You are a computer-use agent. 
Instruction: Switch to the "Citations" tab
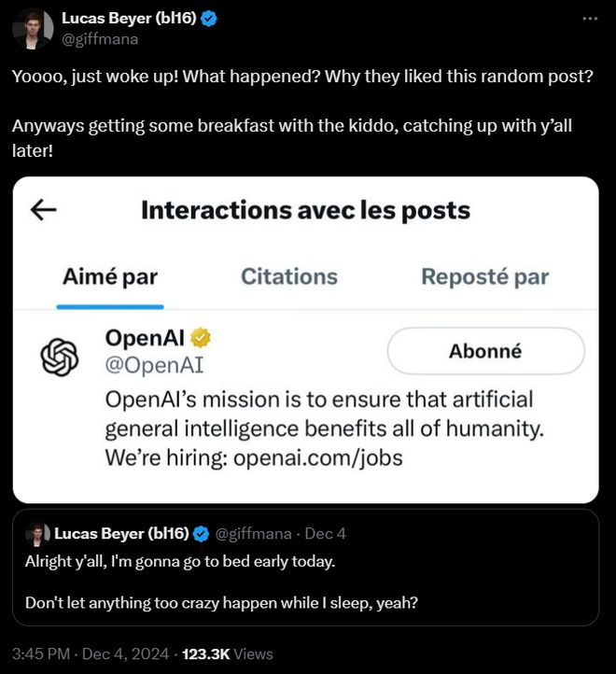click(289, 276)
